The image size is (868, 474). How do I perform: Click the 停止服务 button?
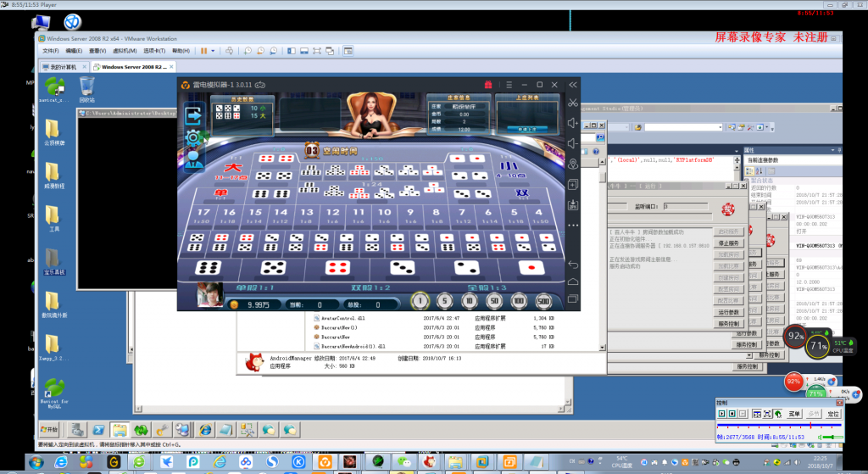click(x=728, y=243)
